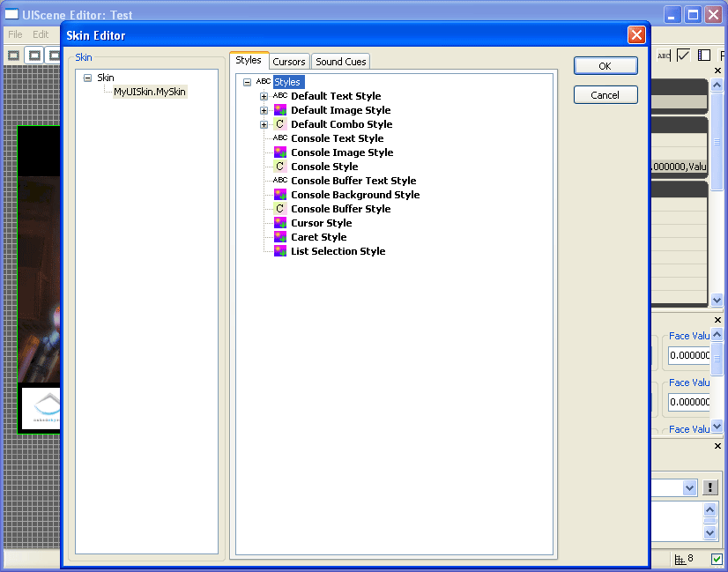Image resolution: width=728 pixels, height=572 pixels.
Task: Expand the Default Image Style tree node
Action: pyautogui.click(x=264, y=109)
